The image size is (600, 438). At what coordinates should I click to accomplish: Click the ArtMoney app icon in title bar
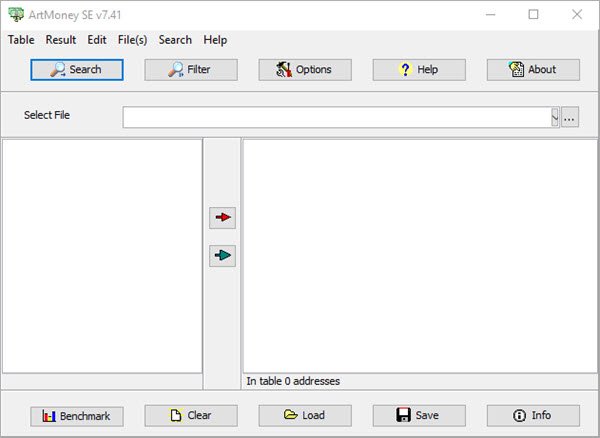16,15
